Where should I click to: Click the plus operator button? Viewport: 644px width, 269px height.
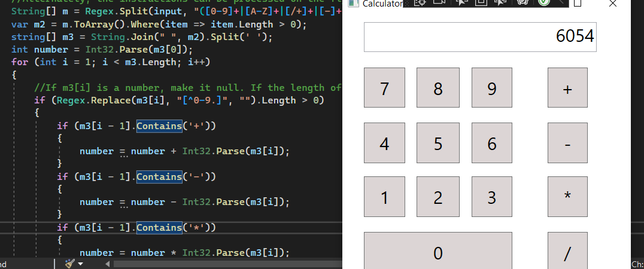[x=567, y=88]
